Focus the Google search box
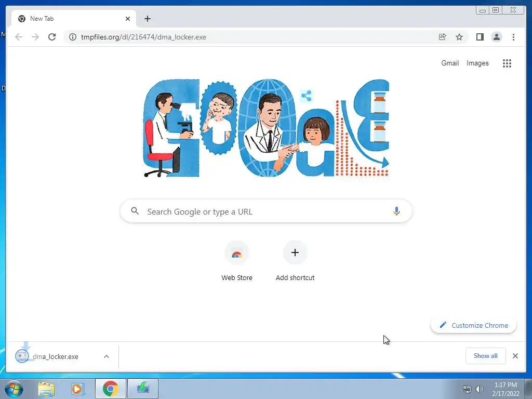This screenshot has height=399, width=532. coord(266,211)
